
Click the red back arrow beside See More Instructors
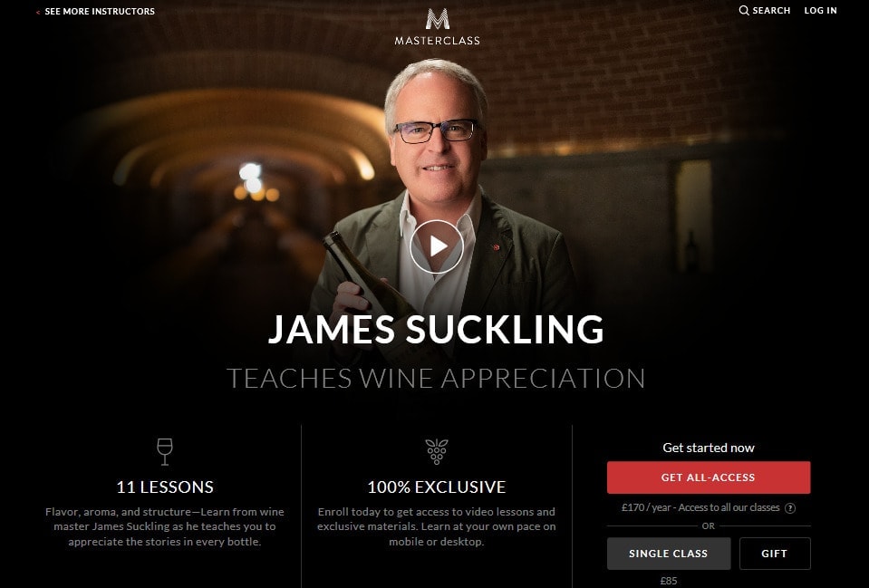coord(38,12)
